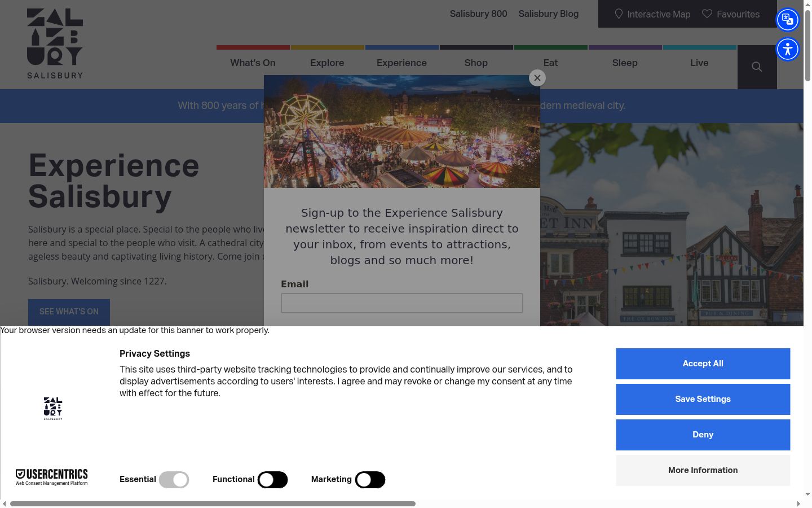Image resolution: width=812 pixels, height=508 pixels.
Task: Close the newsletter sign-up popup
Action: pyautogui.click(x=537, y=78)
